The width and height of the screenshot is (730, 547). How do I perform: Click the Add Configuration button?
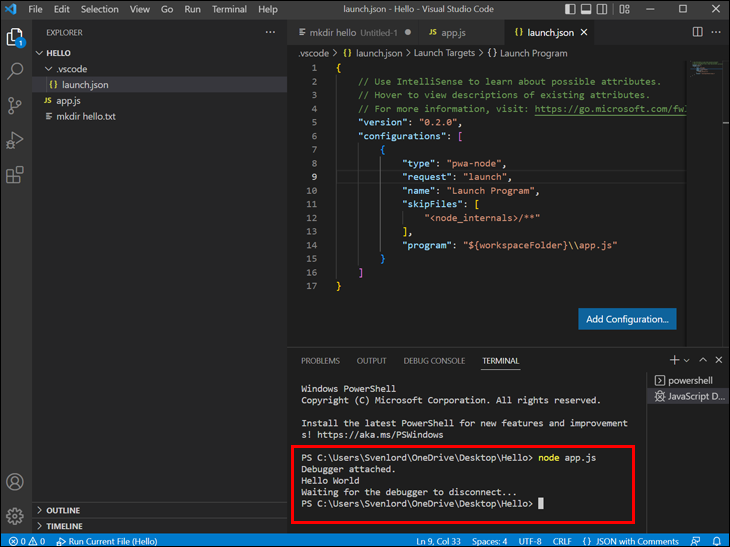click(x=627, y=319)
